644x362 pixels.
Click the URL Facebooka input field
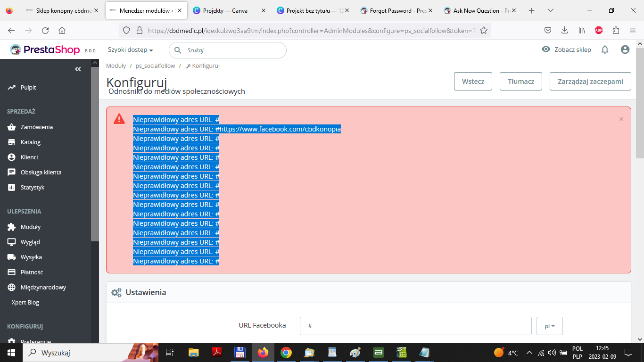click(x=416, y=326)
